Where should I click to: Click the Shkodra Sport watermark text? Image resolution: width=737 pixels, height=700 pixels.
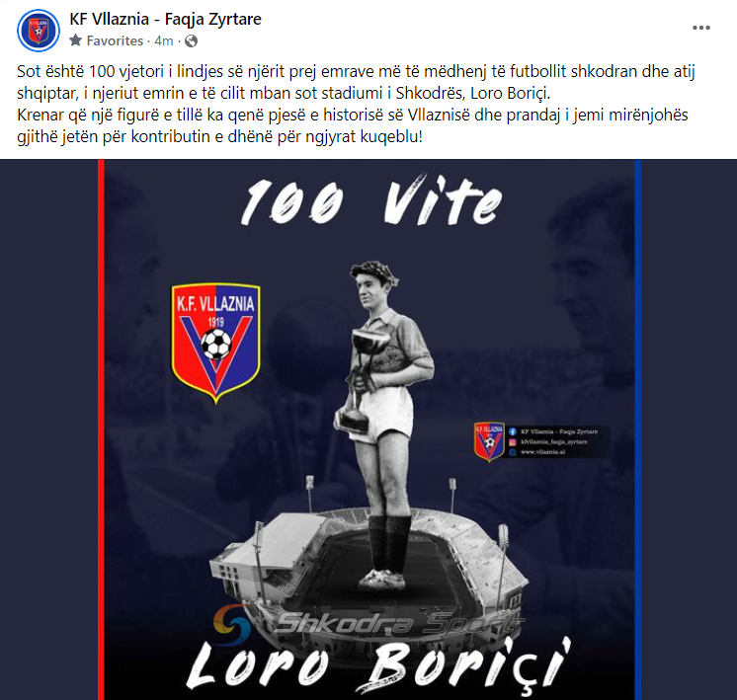(400, 623)
